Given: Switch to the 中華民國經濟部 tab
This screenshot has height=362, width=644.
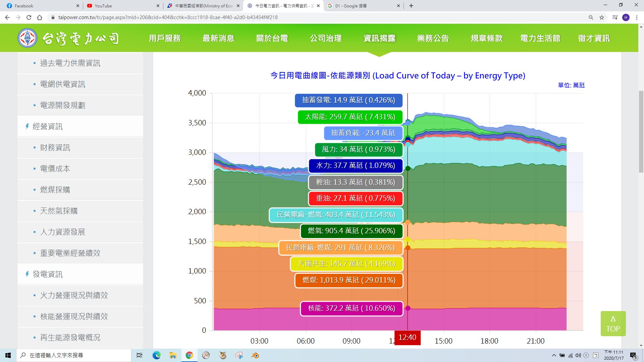Looking at the screenshot, I should [203, 6].
